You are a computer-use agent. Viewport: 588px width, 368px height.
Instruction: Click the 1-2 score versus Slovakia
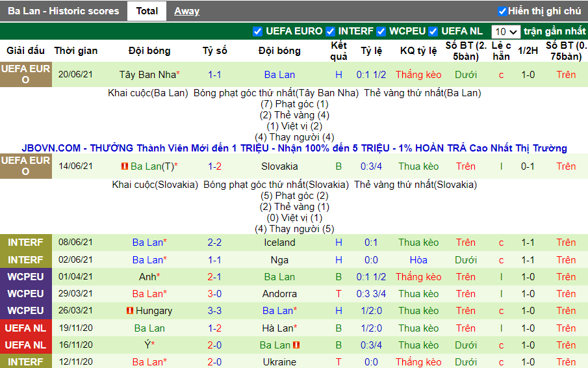214,166
